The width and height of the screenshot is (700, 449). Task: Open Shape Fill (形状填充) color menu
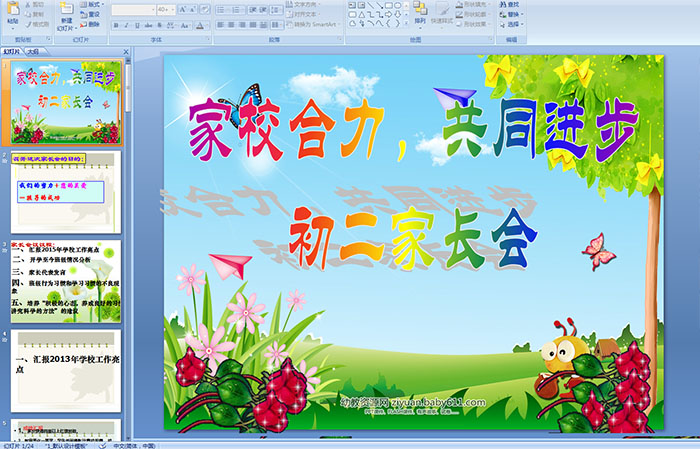click(x=473, y=4)
